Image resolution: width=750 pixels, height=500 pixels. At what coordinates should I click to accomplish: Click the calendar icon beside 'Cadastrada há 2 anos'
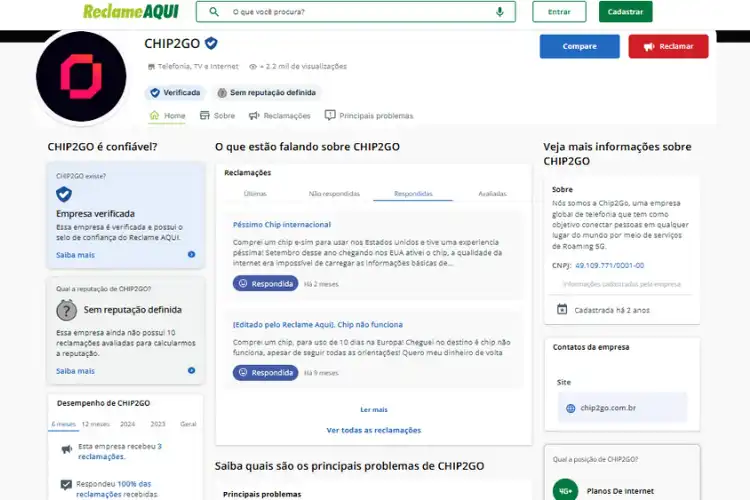562,309
